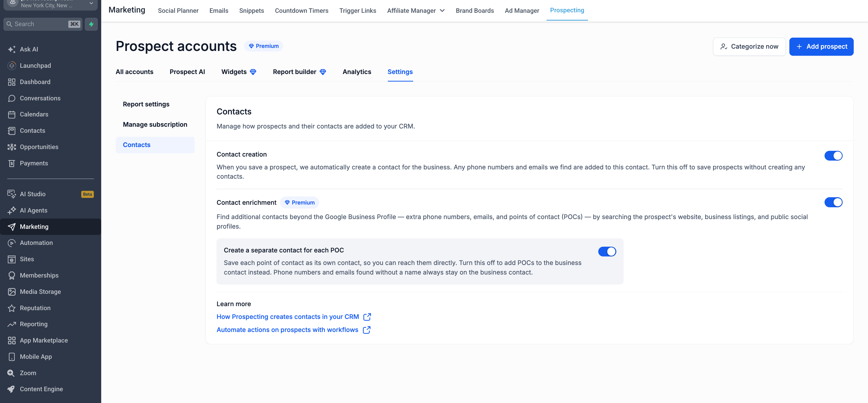Screen dimensions: 868x403
Task: Click the Categorize now button
Action: coord(749,46)
